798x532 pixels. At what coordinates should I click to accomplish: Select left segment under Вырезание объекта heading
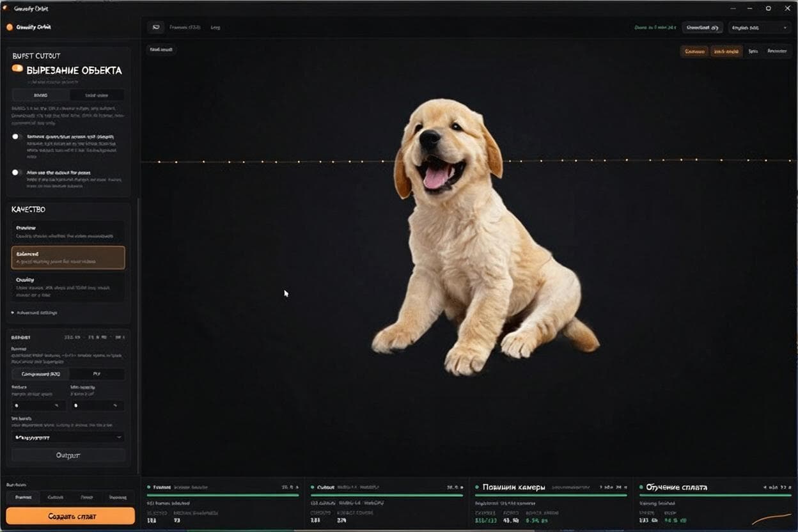coord(40,95)
